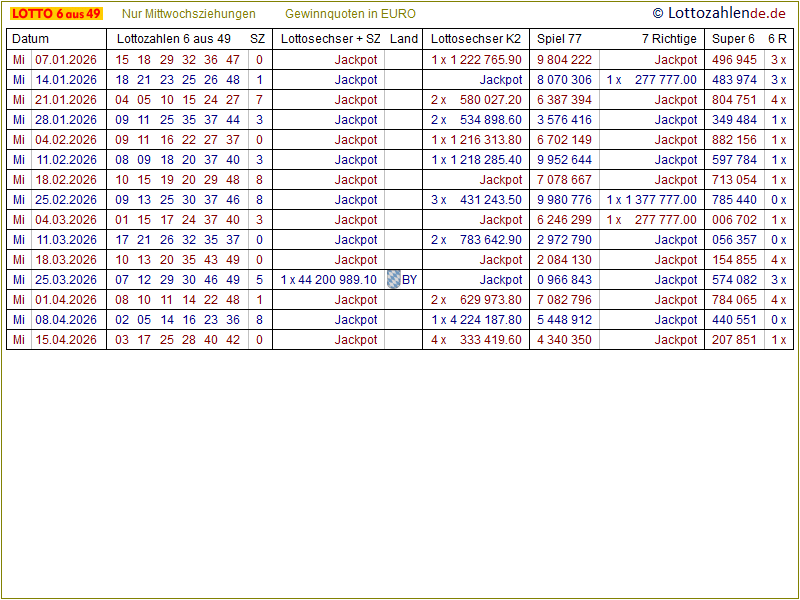Click the SZ column header
The width and height of the screenshot is (800, 600).
[x=258, y=39]
